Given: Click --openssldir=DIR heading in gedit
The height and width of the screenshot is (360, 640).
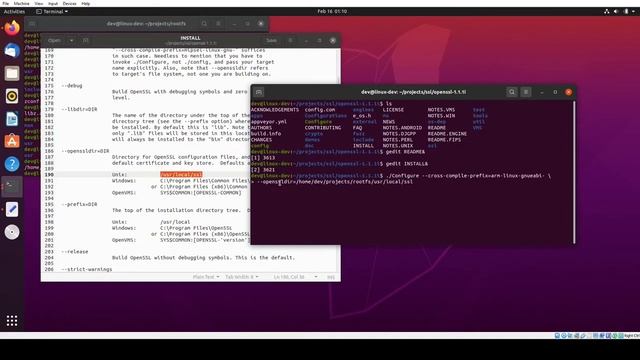Looking at the screenshot, I should click(x=85, y=151).
